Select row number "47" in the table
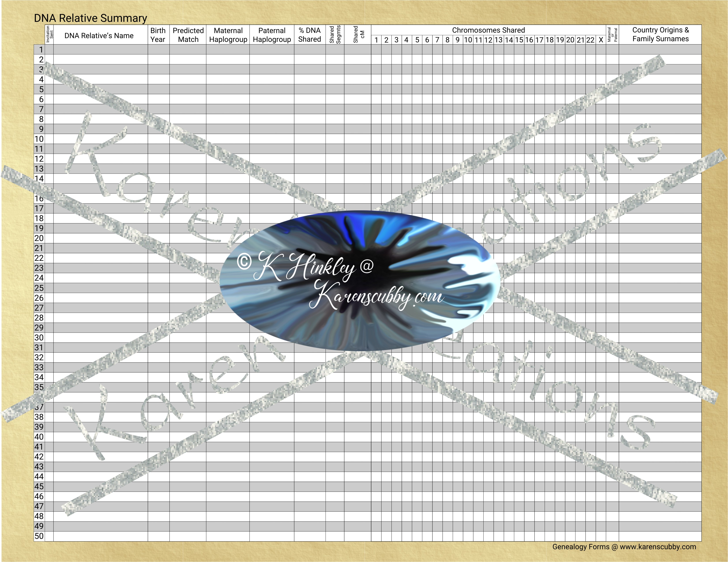 pyautogui.click(x=39, y=506)
